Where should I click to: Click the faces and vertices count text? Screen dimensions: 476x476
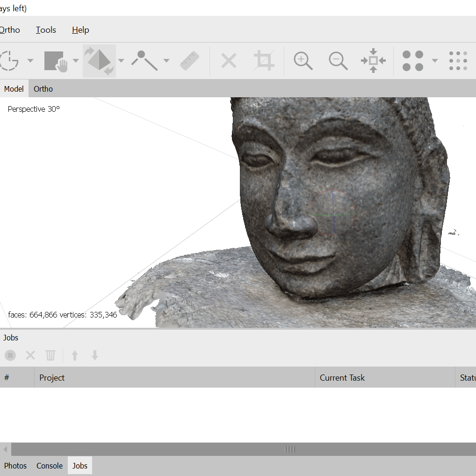point(63,315)
